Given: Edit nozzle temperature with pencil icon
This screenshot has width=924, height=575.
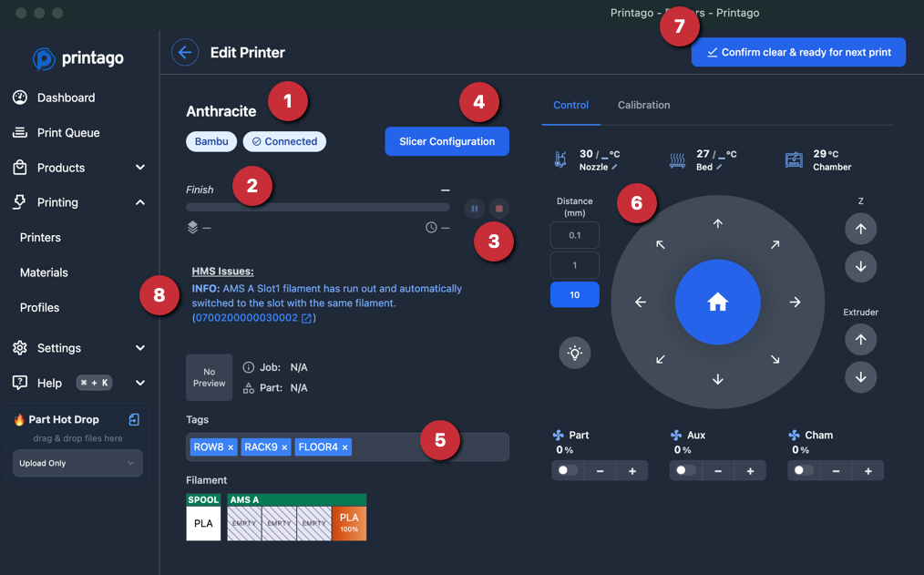Looking at the screenshot, I should click(614, 168).
